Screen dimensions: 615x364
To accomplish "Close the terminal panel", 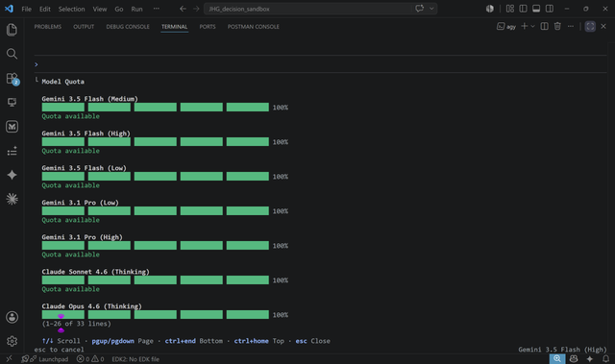I will point(603,26).
